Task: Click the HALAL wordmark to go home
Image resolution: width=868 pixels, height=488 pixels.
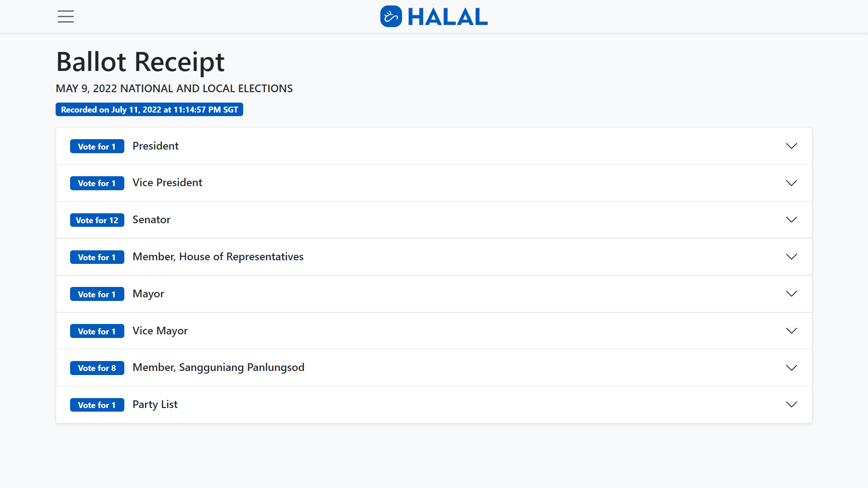Action: click(x=448, y=16)
